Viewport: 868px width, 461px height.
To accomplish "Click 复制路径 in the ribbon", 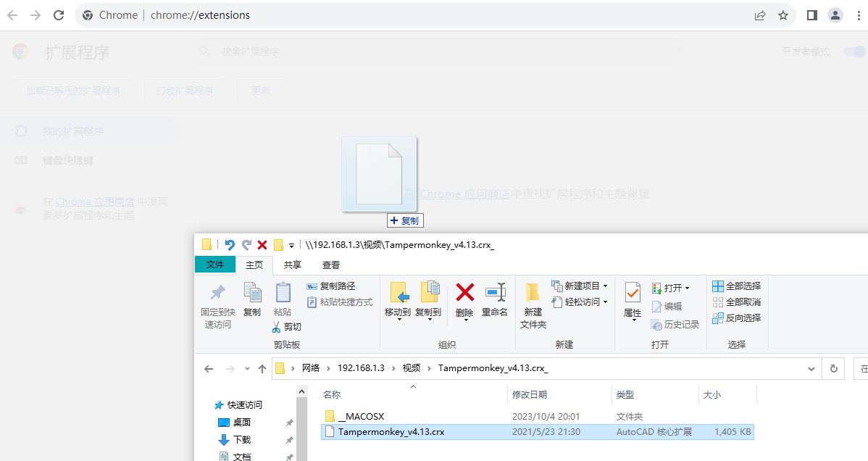I will click(x=331, y=286).
